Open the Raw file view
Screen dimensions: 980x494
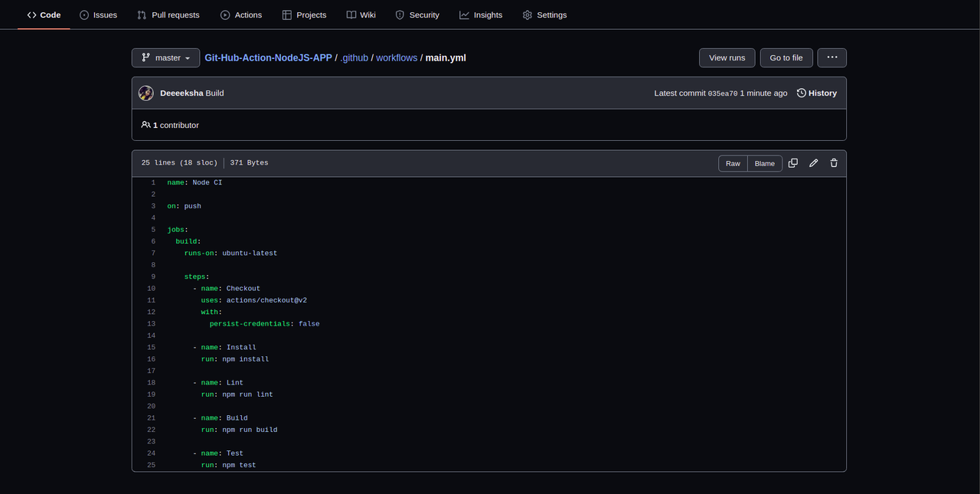coord(733,163)
